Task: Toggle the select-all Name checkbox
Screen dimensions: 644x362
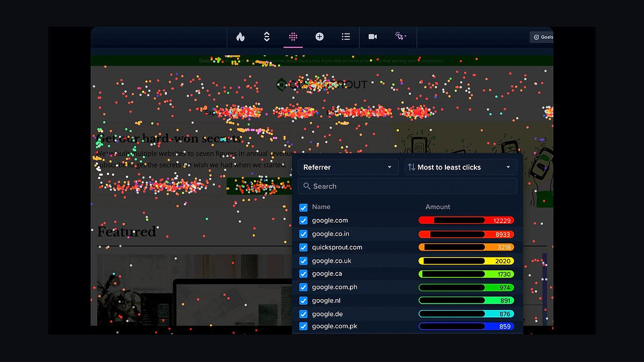Action: point(303,207)
